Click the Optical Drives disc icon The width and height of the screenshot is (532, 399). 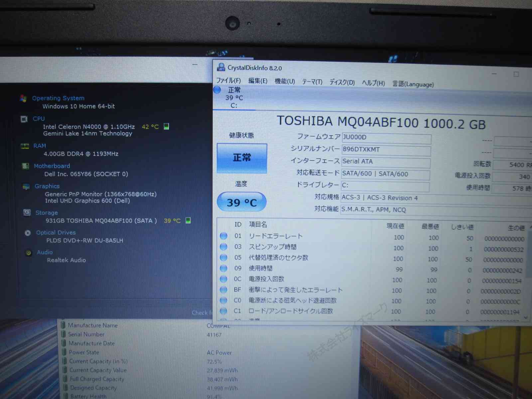(28, 233)
